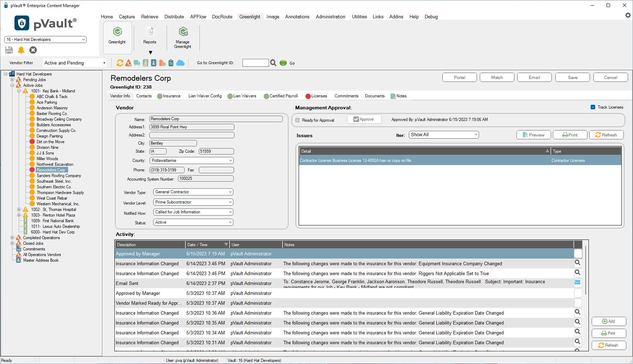Image resolution: width=633 pixels, height=364 pixels.
Task: Expand the Pending Jobs tree node
Action: [12, 80]
